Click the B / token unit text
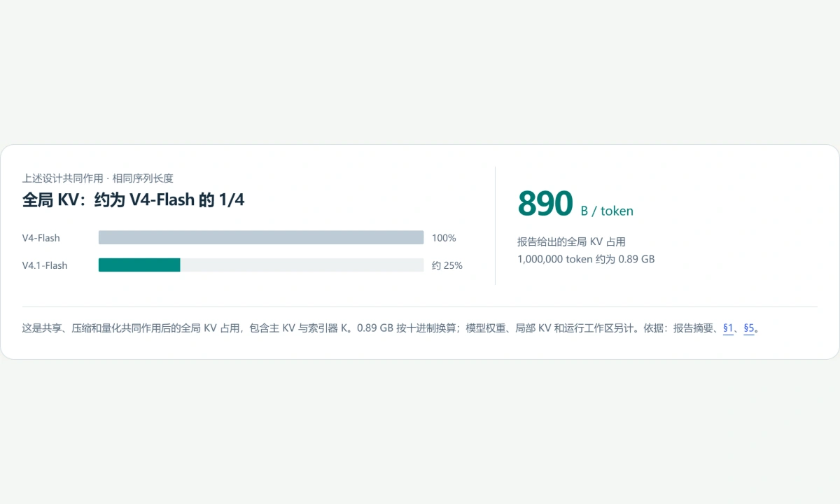 point(607,211)
